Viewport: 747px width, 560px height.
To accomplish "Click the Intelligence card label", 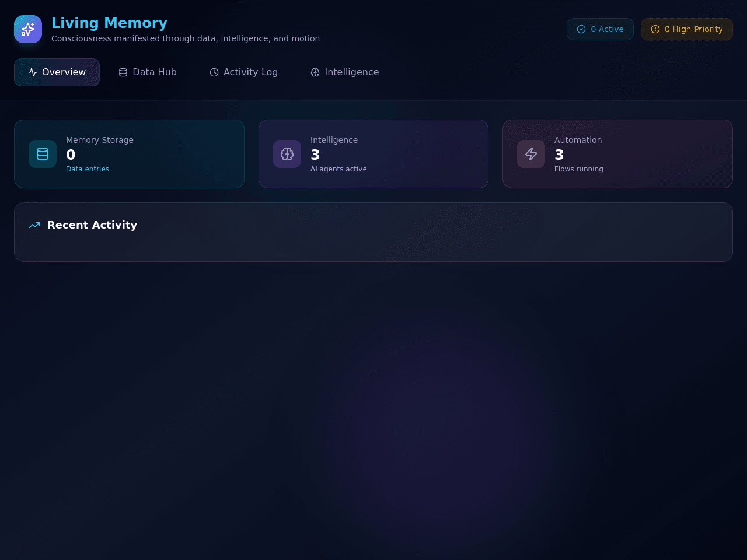I will [334, 140].
